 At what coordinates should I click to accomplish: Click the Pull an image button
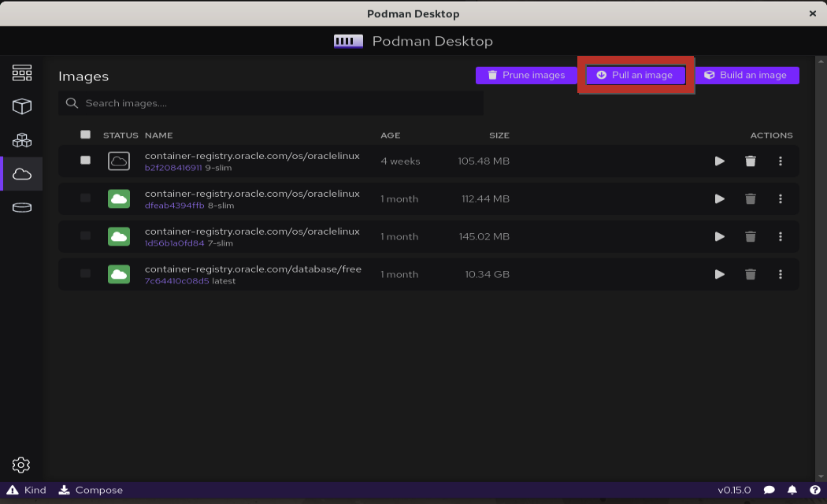[x=636, y=76]
